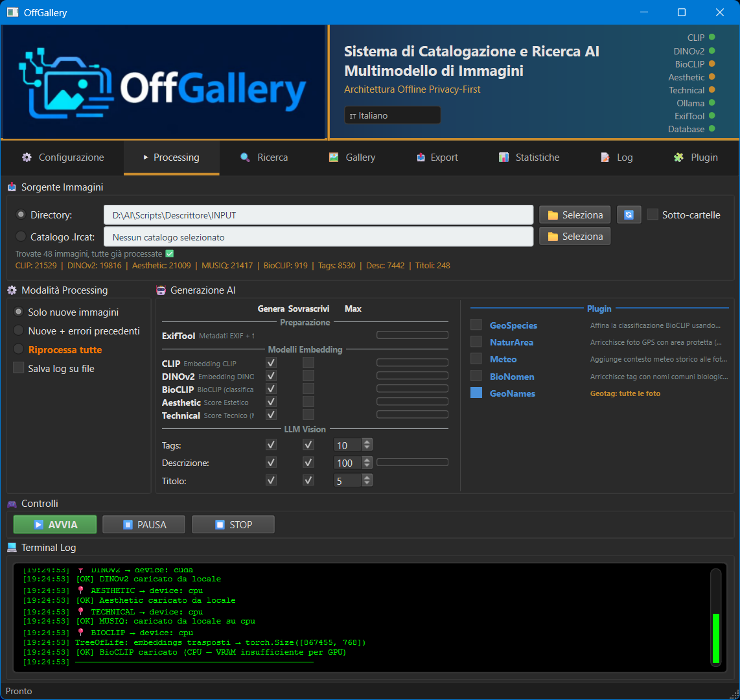Viewport: 740px width, 700px height.
Task: Click the Technical status indicator dot
Action: point(711,89)
